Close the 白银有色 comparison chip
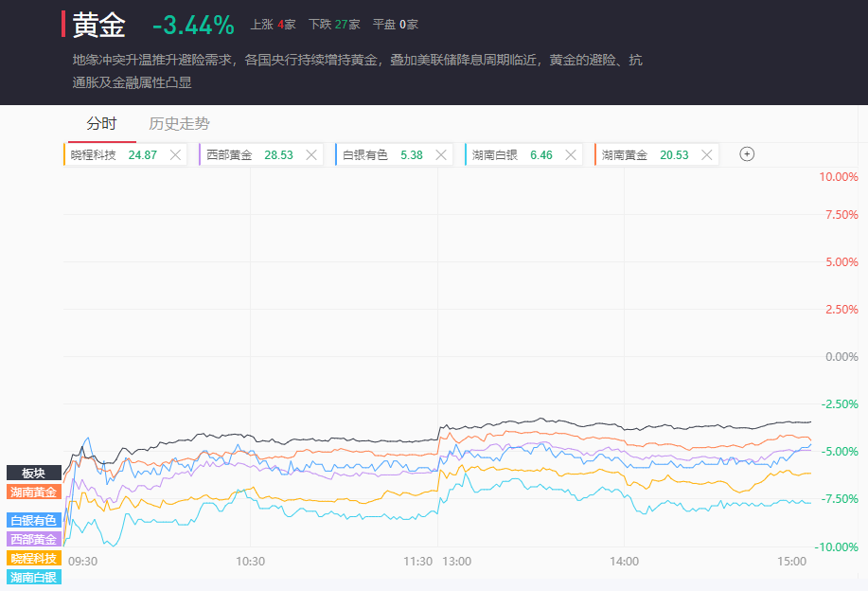 tap(441, 155)
